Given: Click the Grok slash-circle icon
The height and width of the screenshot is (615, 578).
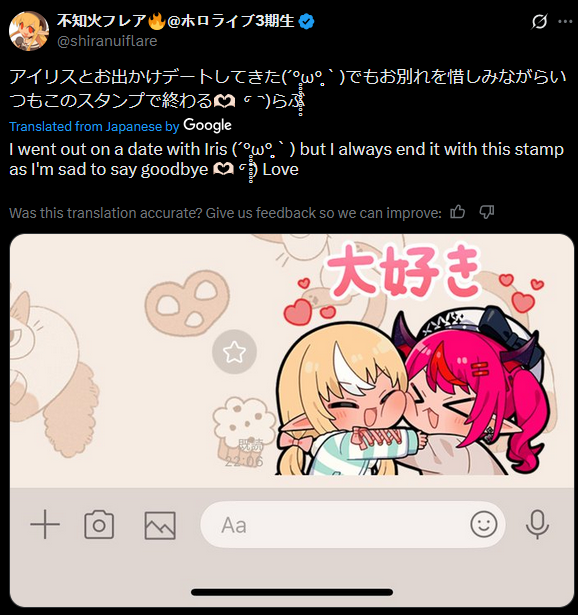Looking at the screenshot, I should [x=539, y=22].
